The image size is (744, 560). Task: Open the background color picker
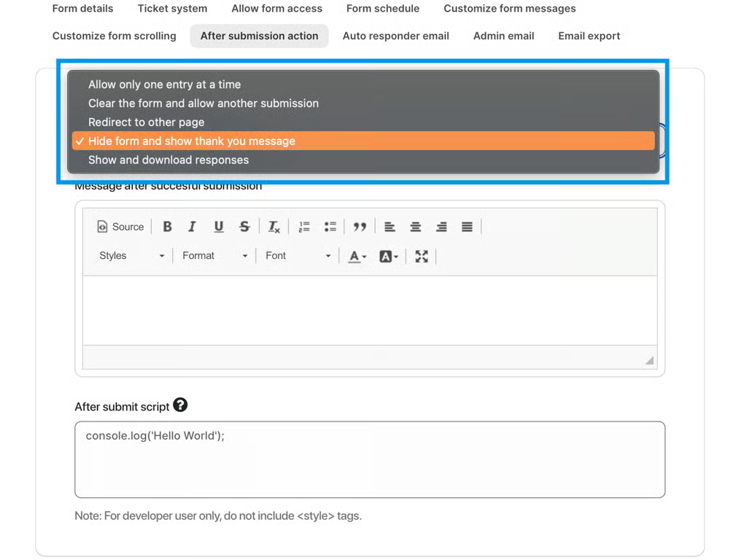pos(388,256)
